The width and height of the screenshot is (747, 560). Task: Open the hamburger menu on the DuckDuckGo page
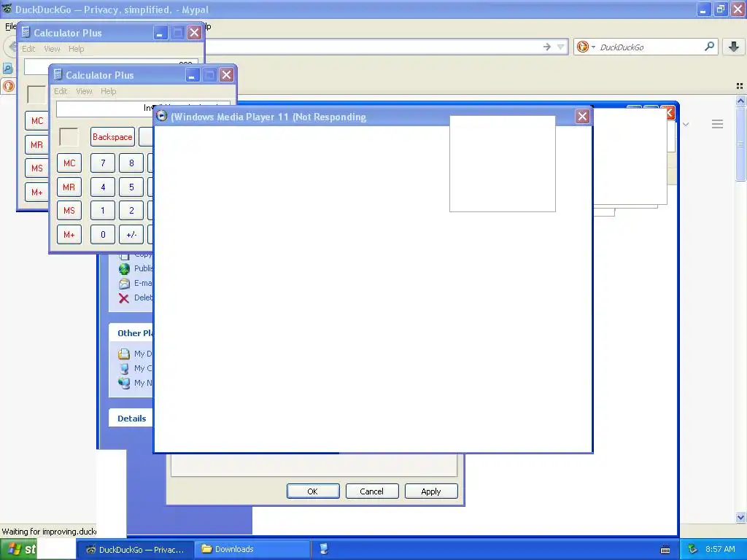[718, 124]
